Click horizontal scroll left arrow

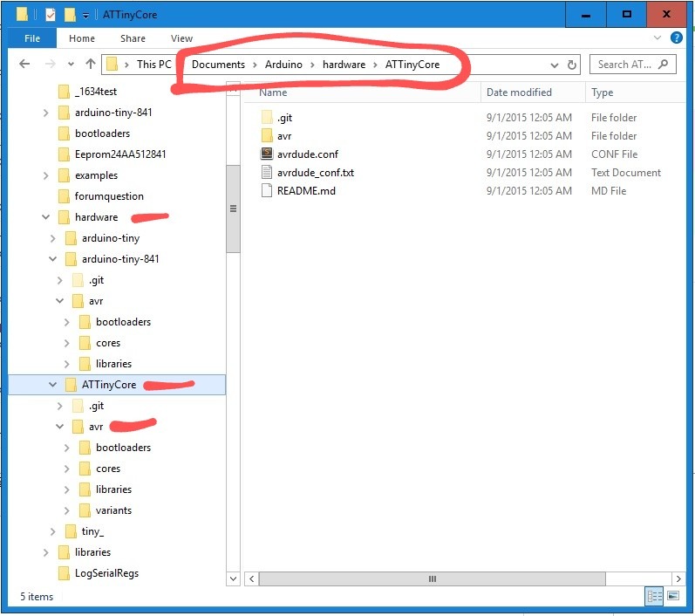tap(252, 578)
